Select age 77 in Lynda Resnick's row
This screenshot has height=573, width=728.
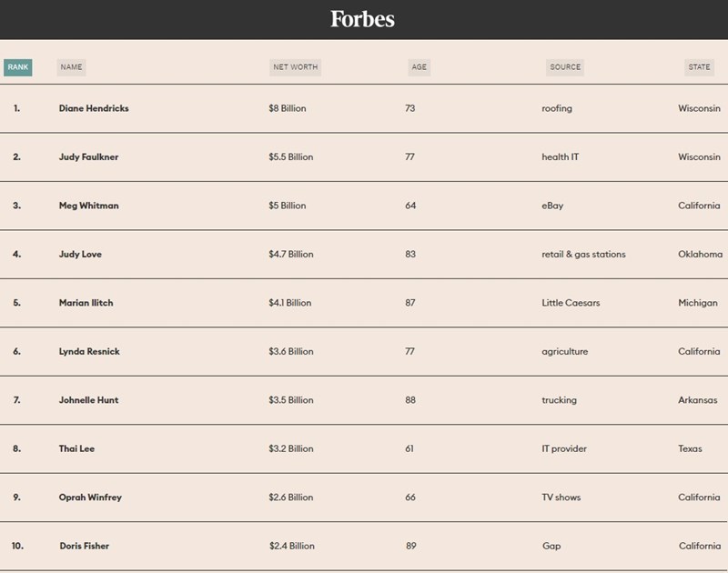point(409,352)
